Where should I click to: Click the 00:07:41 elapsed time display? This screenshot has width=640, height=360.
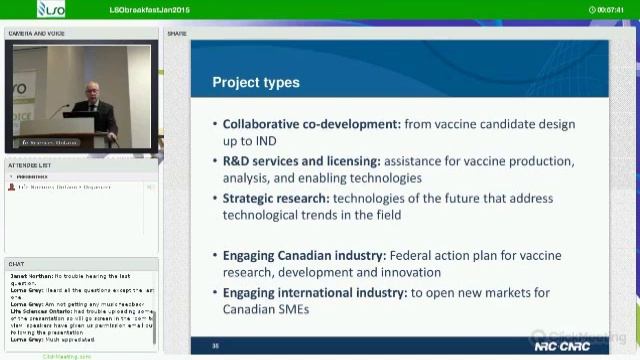[610, 10]
